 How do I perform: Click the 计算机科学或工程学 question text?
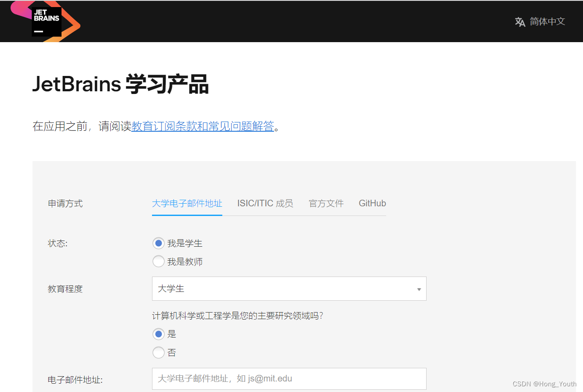(238, 316)
